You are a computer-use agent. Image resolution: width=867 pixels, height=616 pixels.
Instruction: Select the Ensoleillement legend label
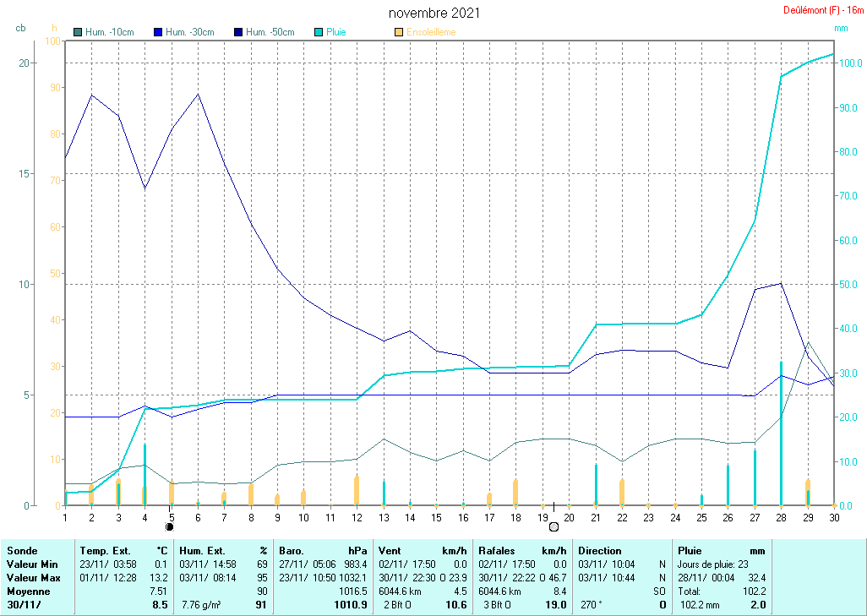[x=431, y=32]
